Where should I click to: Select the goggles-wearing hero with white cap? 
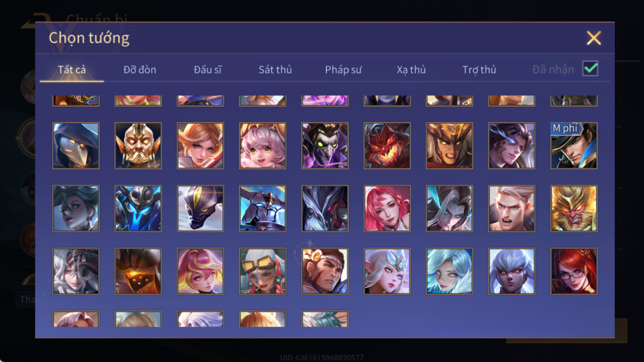click(263, 271)
